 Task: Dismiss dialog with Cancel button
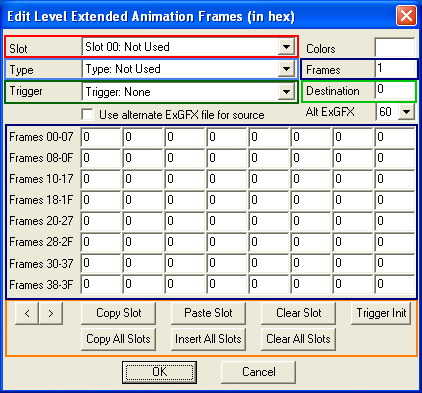[259, 372]
